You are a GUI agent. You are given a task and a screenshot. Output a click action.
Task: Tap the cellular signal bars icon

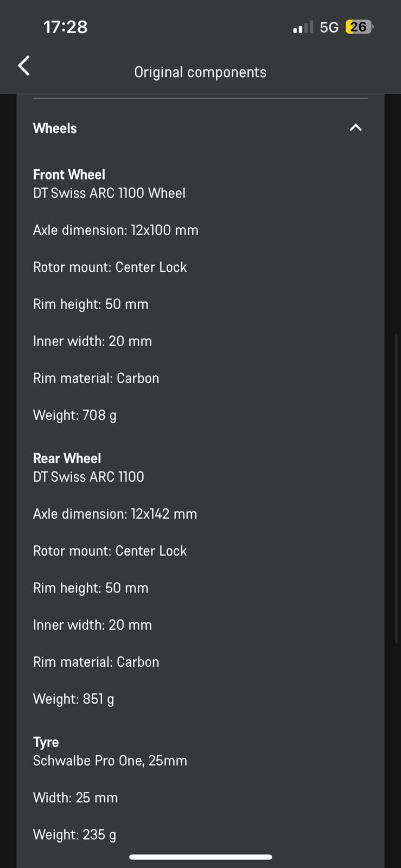coord(303,27)
